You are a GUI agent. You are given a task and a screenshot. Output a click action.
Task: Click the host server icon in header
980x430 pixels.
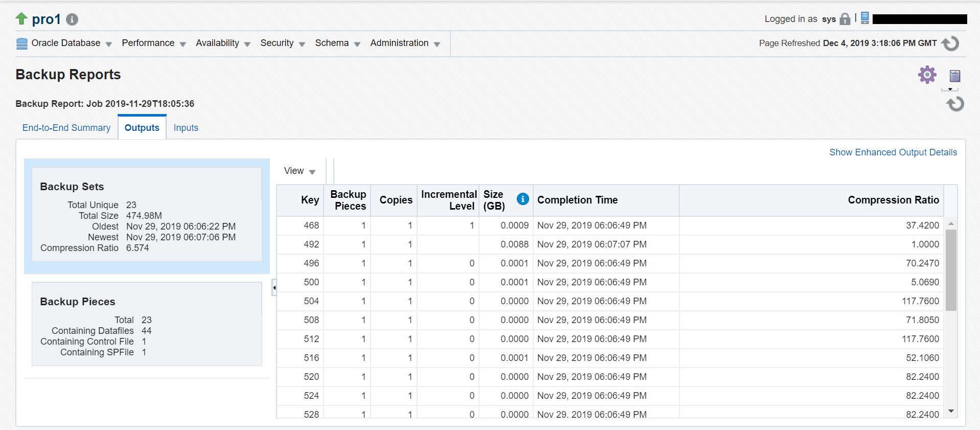[865, 18]
